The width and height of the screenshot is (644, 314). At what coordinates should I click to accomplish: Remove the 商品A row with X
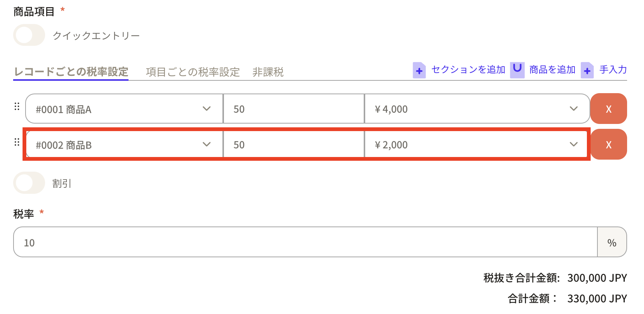(x=608, y=109)
